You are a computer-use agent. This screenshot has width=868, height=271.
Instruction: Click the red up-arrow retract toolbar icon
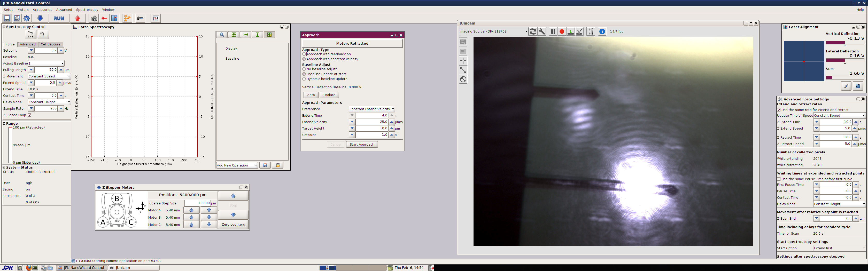78,18
